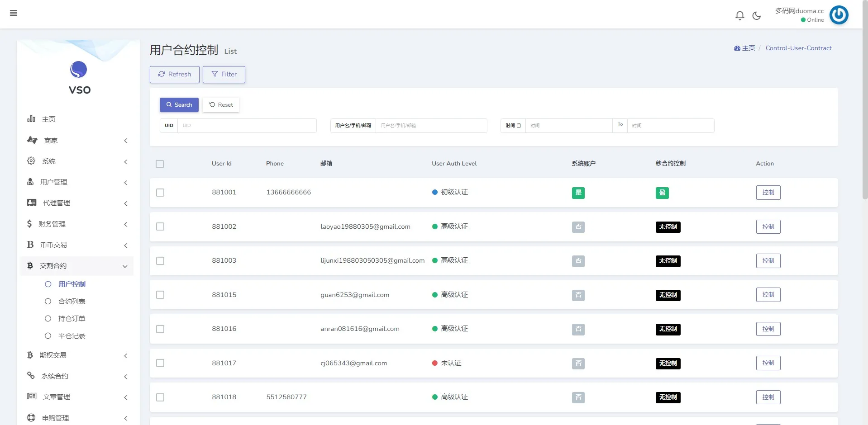Open the notifications bell
868x425 pixels.
[x=739, y=16]
